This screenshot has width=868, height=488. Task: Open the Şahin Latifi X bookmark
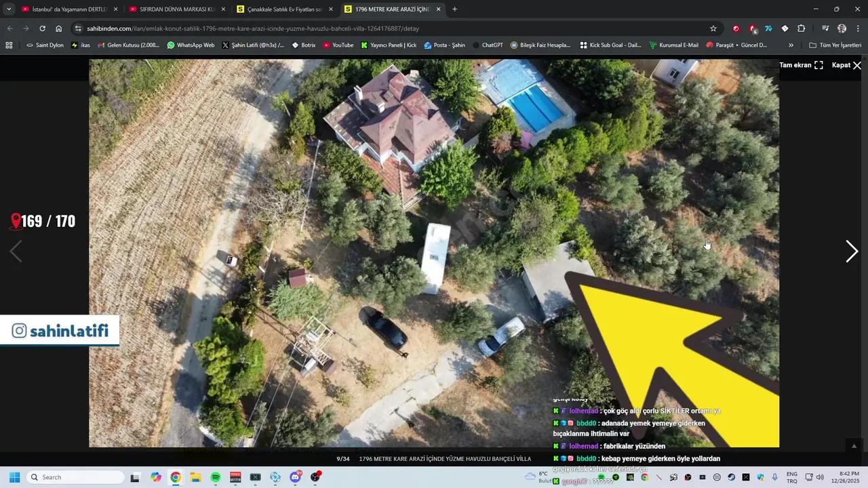click(253, 45)
